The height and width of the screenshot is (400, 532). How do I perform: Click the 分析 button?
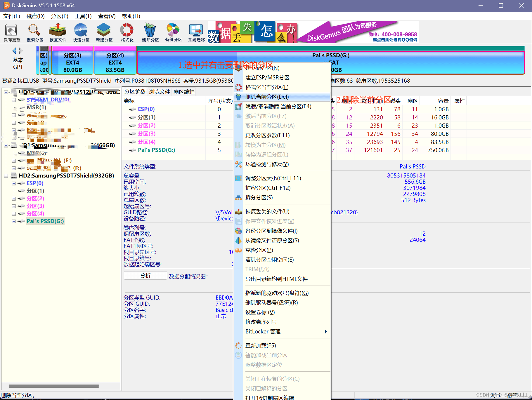click(145, 276)
